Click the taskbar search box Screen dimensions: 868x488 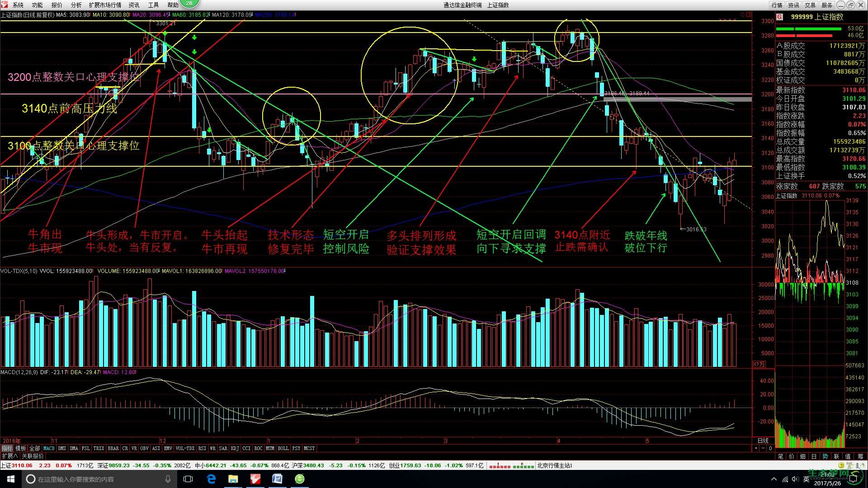(99, 479)
